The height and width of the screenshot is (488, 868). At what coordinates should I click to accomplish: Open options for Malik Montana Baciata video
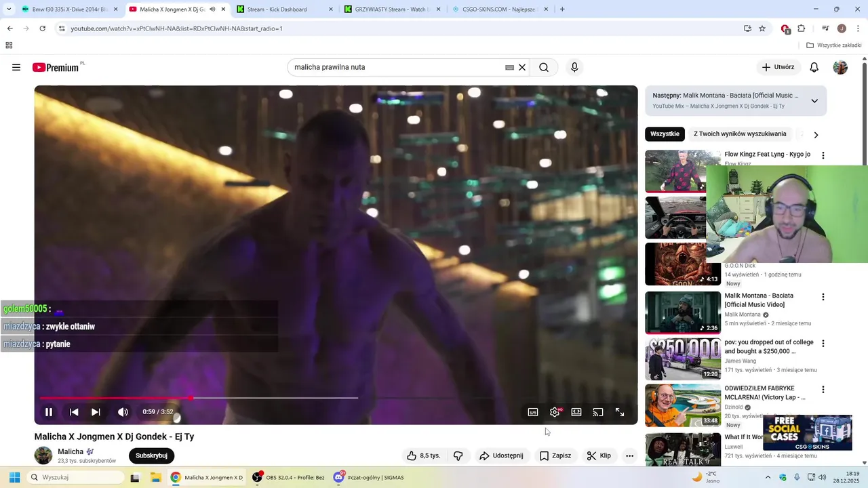tap(823, 297)
